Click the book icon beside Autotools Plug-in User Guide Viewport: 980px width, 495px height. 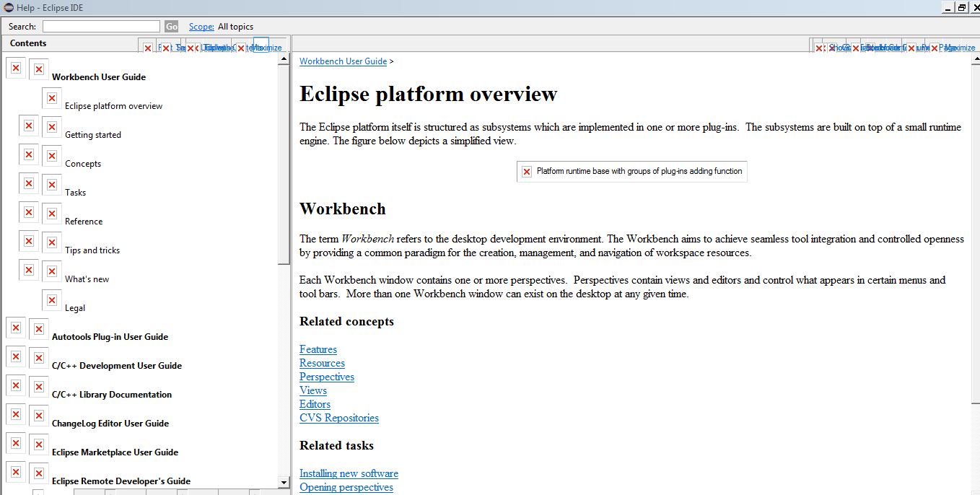click(x=39, y=329)
